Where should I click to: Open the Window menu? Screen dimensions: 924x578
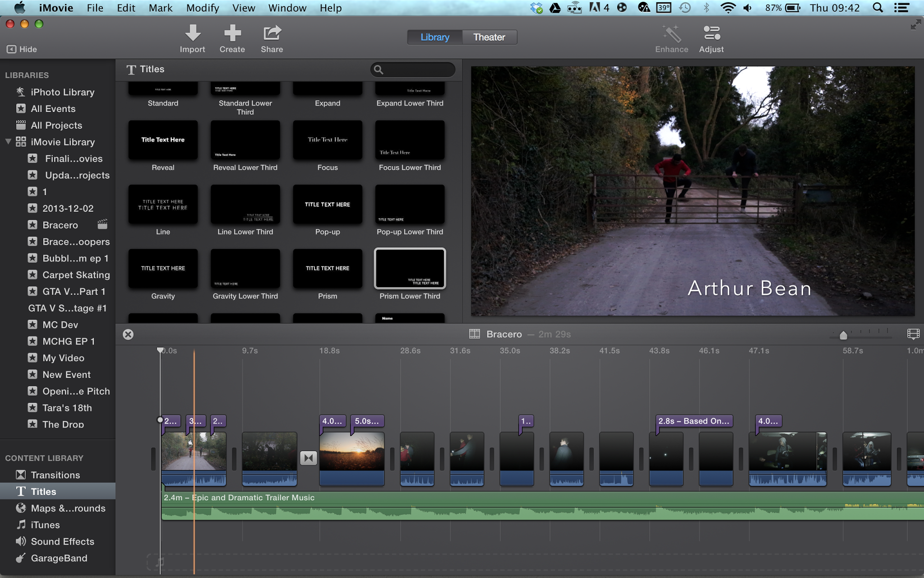coord(287,8)
